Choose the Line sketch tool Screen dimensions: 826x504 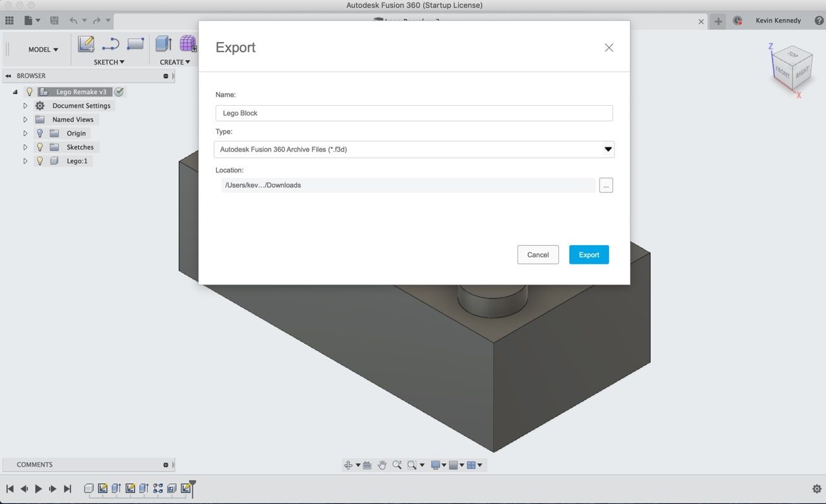110,44
